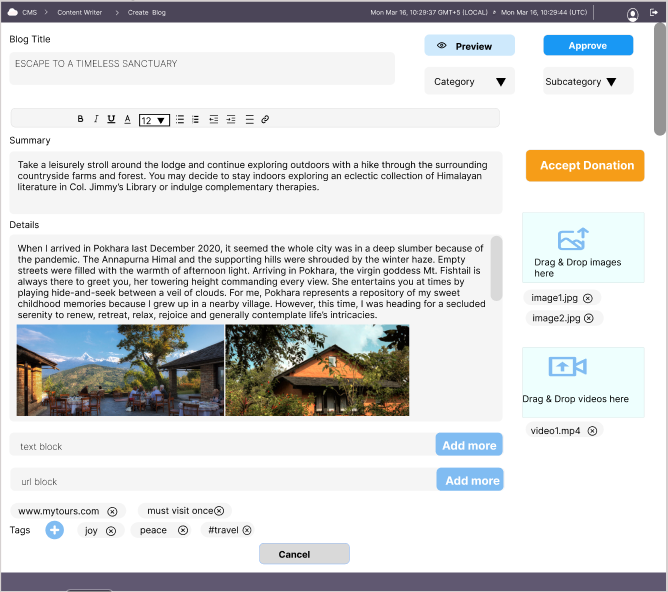Screen dimensions: 668x592
Task: Open the Category dropdown
Action: click(469, 81)
